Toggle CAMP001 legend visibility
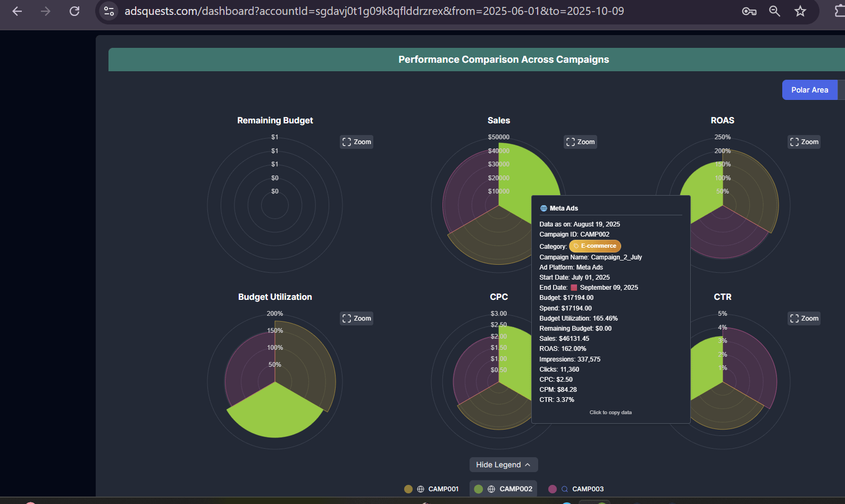This screenshot has width=845, height=504. click(431, 489)
